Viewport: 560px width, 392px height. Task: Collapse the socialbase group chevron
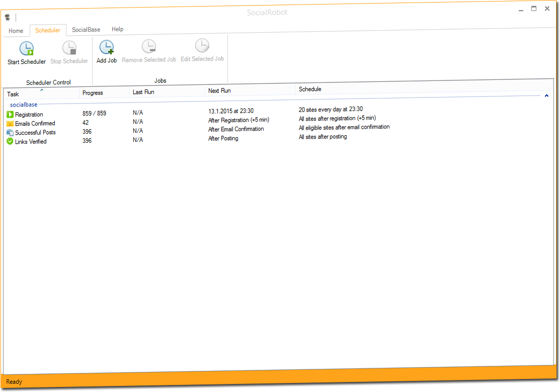pos(546,95)
